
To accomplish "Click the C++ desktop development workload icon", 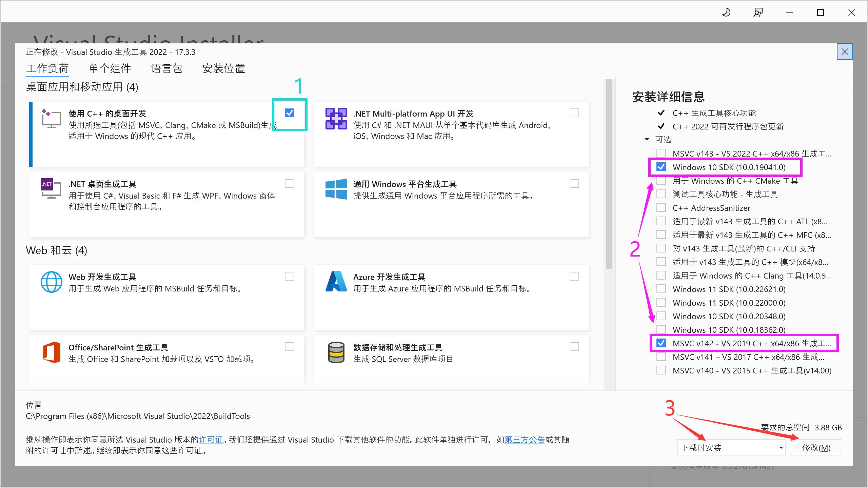I will coord(51,119).
